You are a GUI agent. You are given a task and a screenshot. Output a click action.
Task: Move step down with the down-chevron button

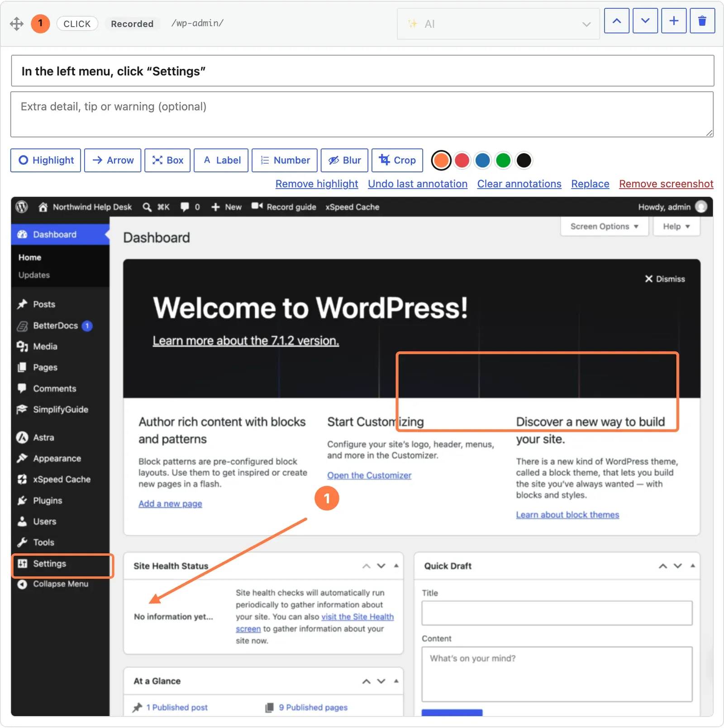(x=645, y=21)
